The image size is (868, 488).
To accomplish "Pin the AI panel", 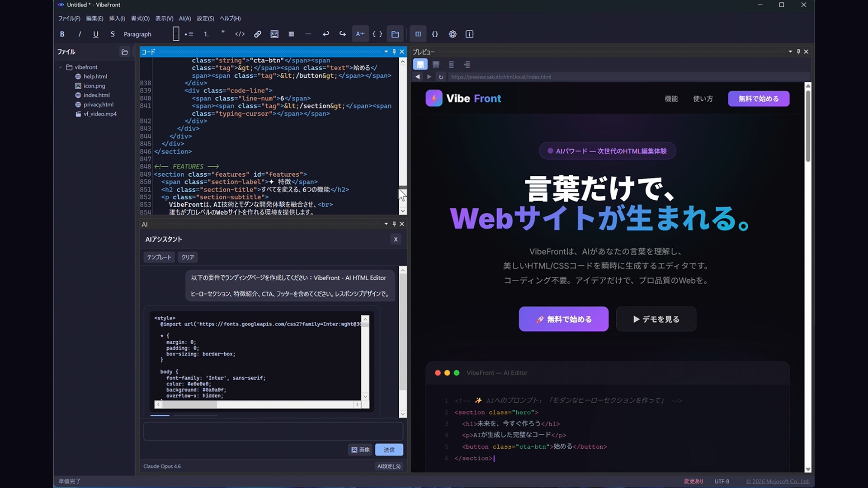I will click(394, 224).
